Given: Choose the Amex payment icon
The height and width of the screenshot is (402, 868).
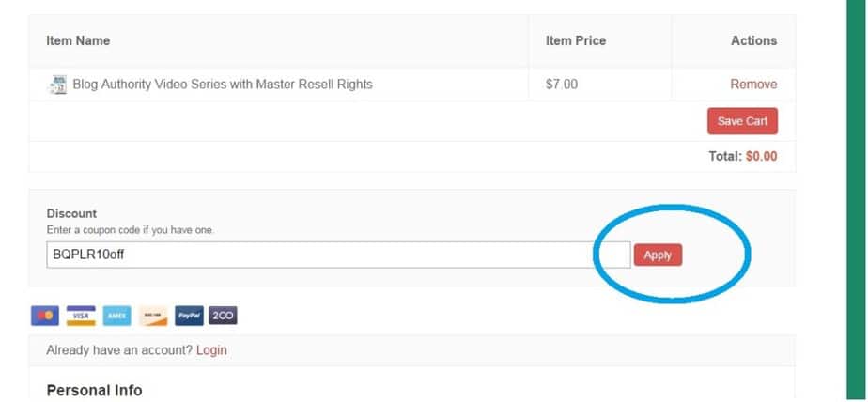Looking at the screenshot, I should (x=116, y=316).
